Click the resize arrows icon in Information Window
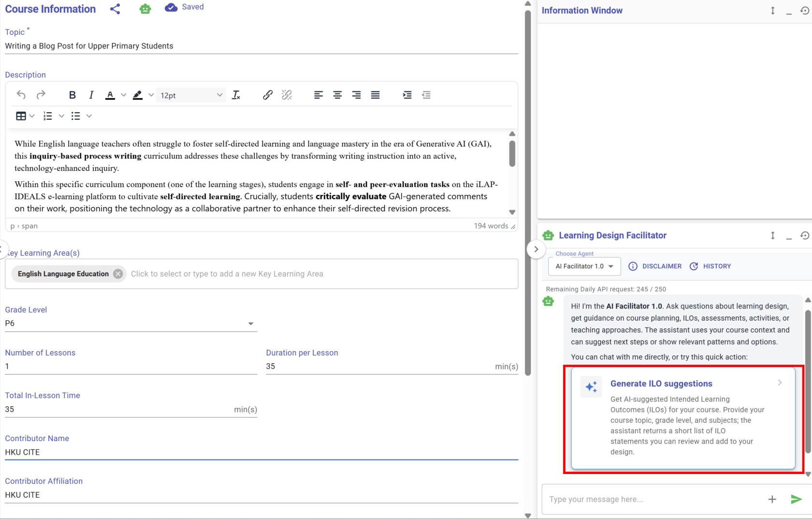The image size is (812, 519). pos(773,11)
